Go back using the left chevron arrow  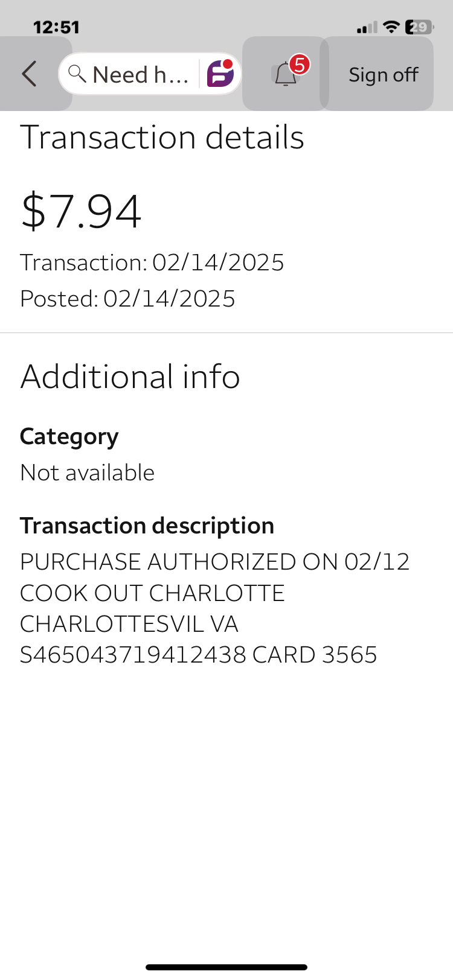click(x=30, y=74)
